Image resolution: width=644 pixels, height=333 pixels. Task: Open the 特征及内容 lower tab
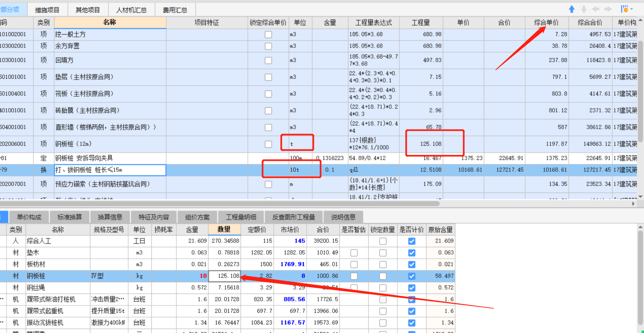(154, 217)
